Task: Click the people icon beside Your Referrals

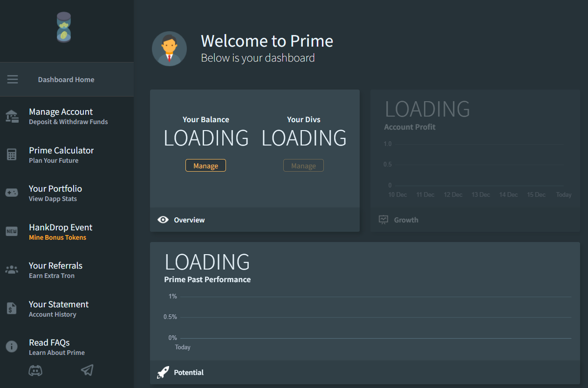Action: [12, 270]
